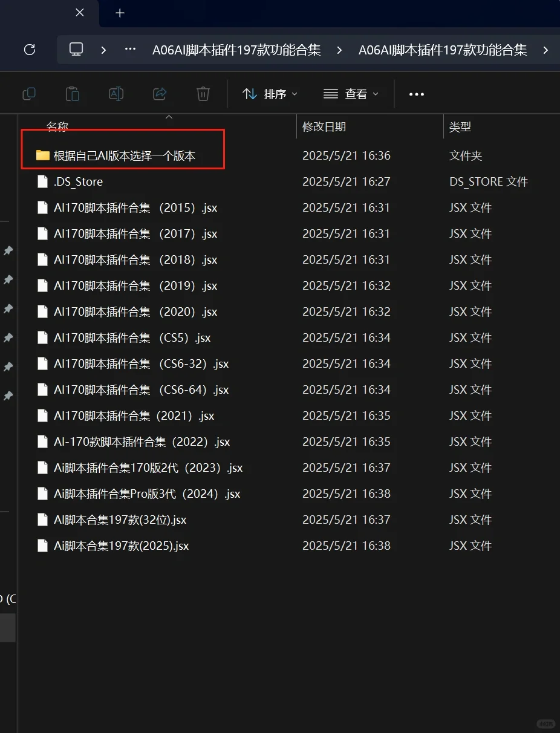Click the topmost pinned item in the sidebar
Image resolution: width=560 pixels, height=733 pixels.
pos(8,251)
